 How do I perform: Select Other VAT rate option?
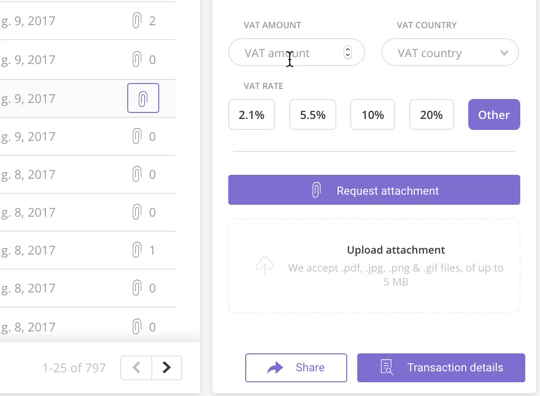(494, 115)
